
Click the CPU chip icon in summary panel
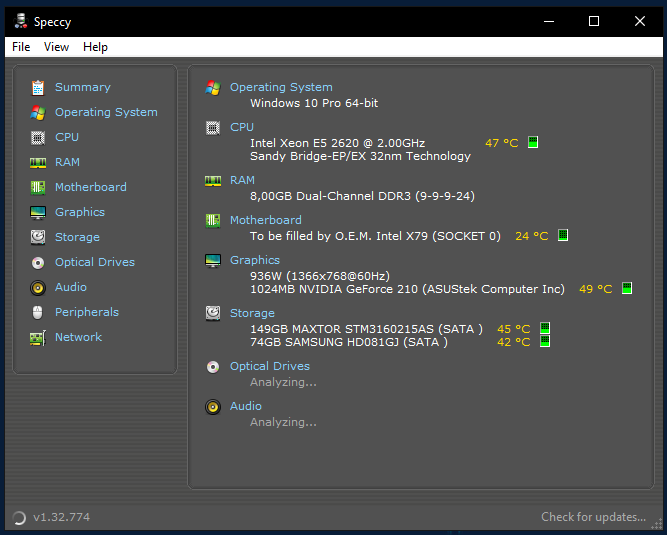coord(213,128)
